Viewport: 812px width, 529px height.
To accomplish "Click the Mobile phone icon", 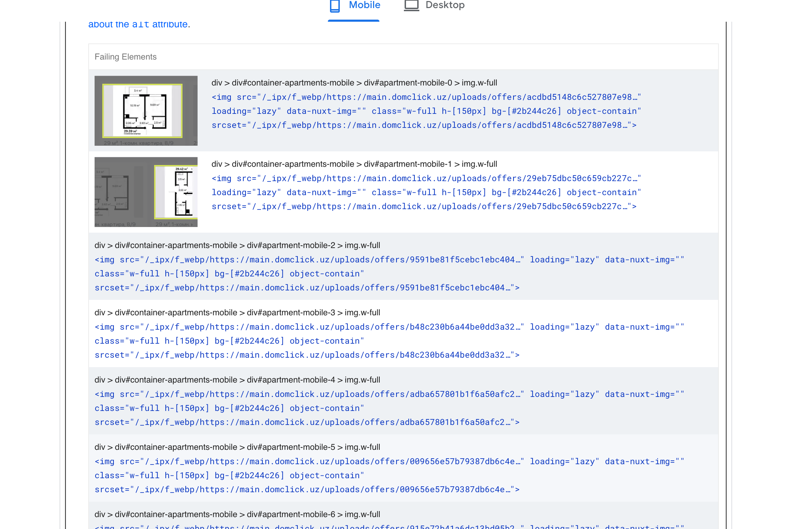I will click(335, 6).
